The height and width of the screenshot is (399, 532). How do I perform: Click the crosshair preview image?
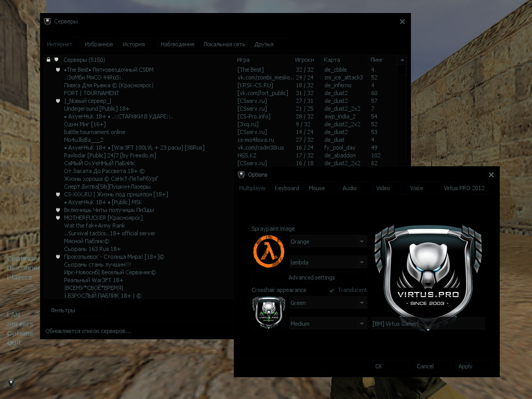pyautogui.click(x=269, y=313)
